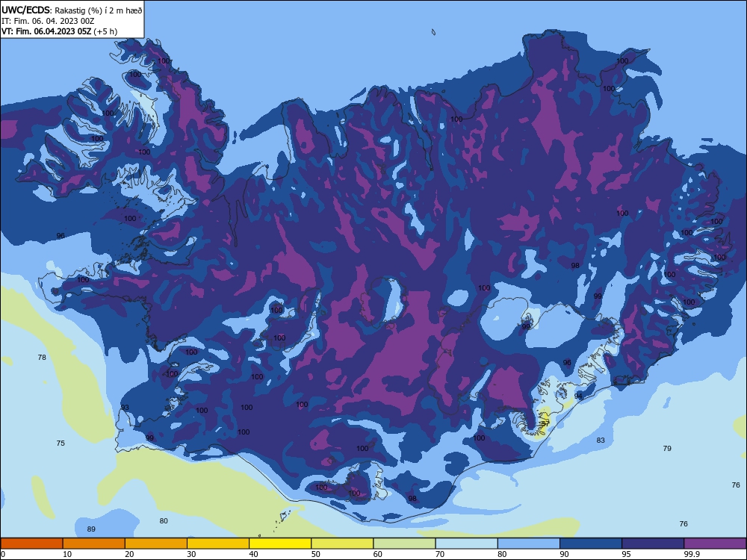
Task: Select the orange 10–20 legend color segment
Action: (x=94, y=544)
